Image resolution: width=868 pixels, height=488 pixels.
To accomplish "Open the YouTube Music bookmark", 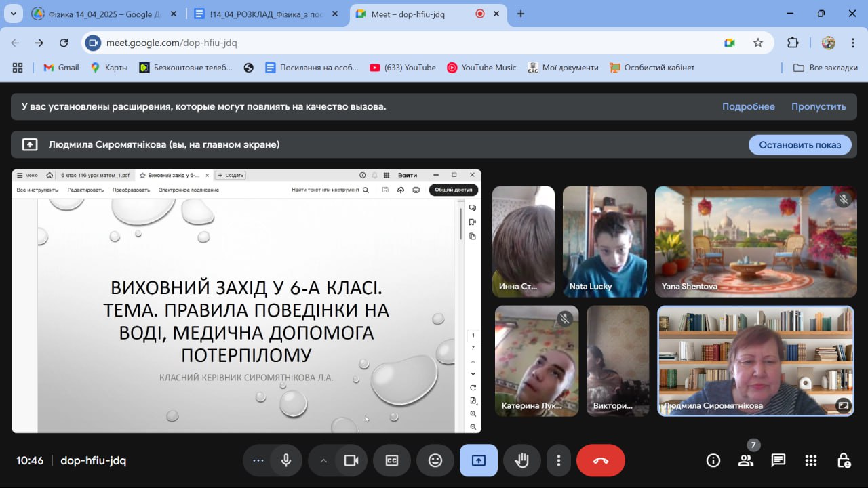I will pos(481,68).
